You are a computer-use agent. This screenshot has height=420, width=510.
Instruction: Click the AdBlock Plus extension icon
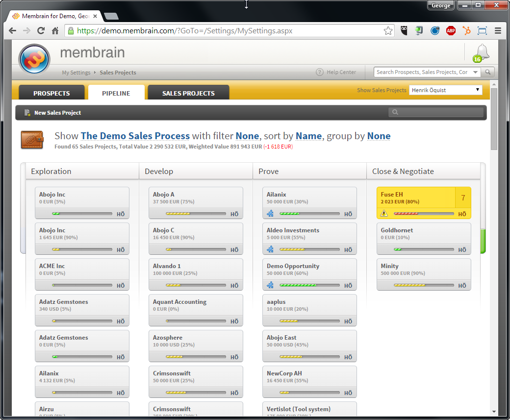click(x=451, y=31)
